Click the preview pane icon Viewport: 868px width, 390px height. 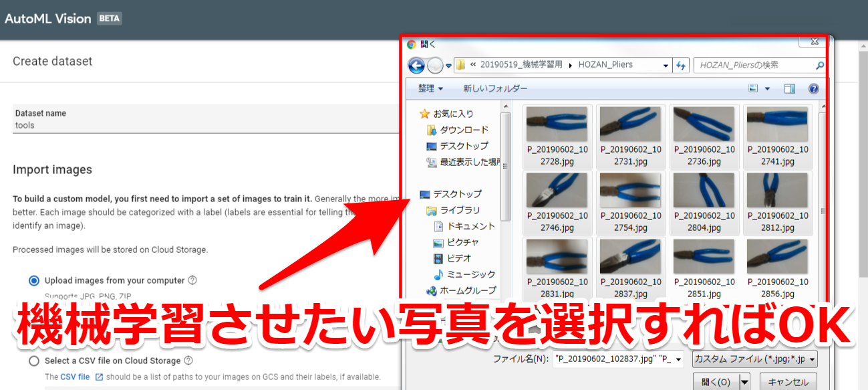789,88
